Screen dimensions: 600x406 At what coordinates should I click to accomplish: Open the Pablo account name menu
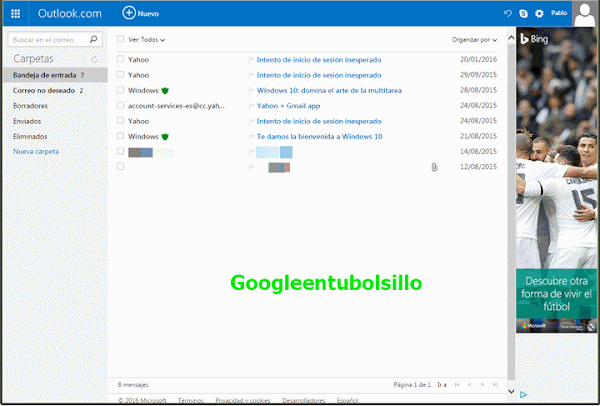point(559,13)
